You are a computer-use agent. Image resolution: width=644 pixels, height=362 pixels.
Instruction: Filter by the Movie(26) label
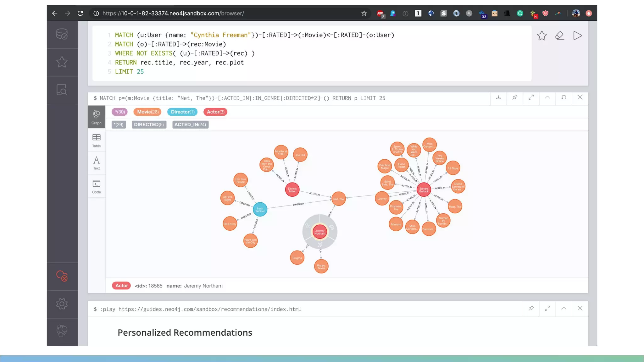(x=147, y=112)
